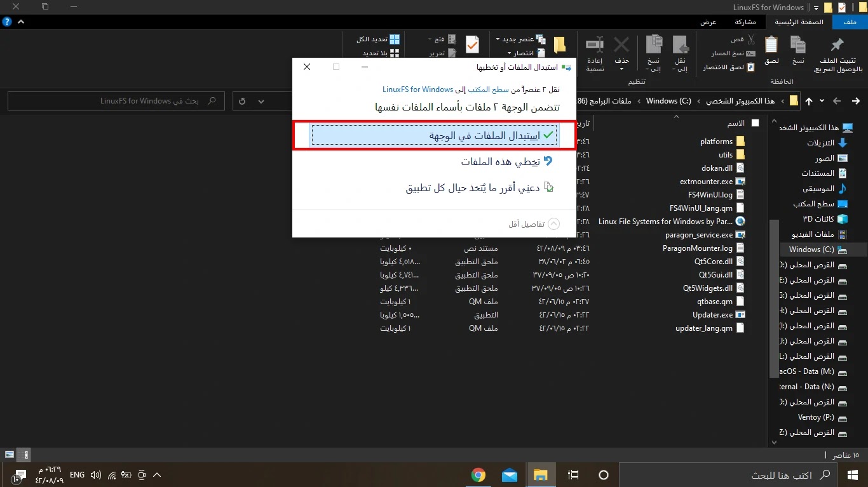Refresh the current folder view
The image size is (868, 487).
[x=243, y=101]
